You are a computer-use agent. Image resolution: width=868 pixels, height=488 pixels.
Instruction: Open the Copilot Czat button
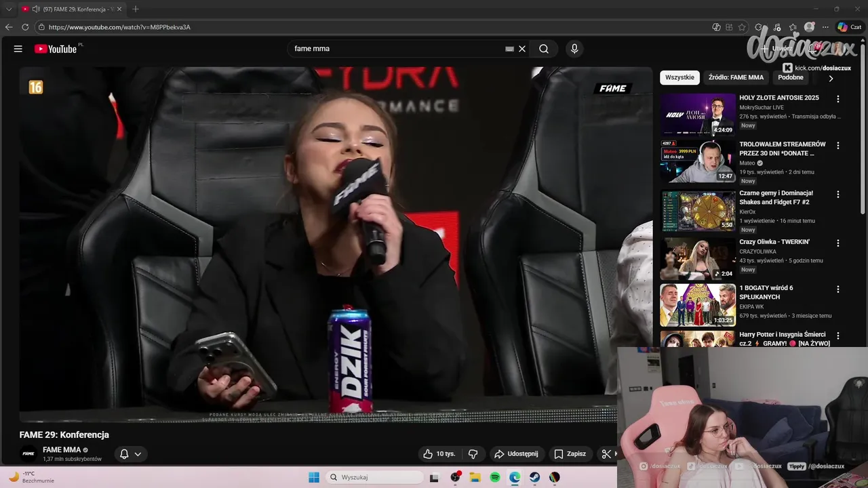click(x=850, y=27)
